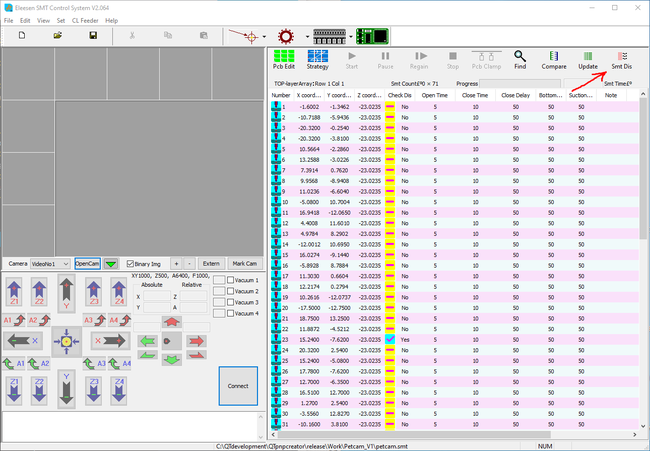Select row 14 in the placement table
This screenshot has height=451, width=650.
point(454,244)
